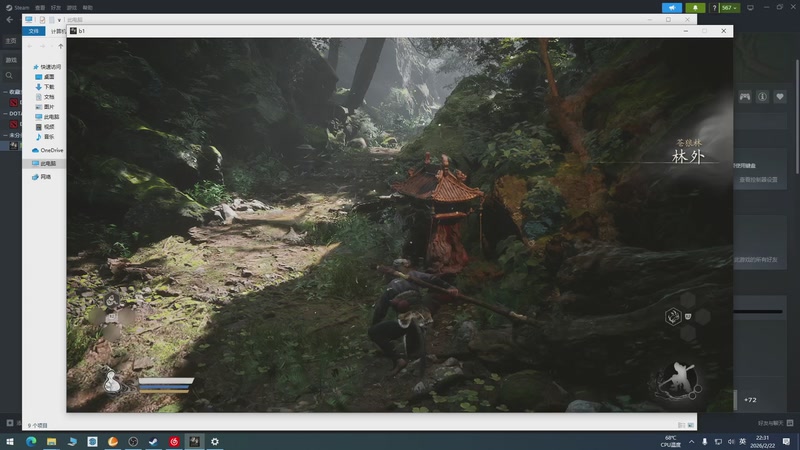Click the Steam library search magnifier
Viewport: 800px width, 450px height.
[9, 76]
